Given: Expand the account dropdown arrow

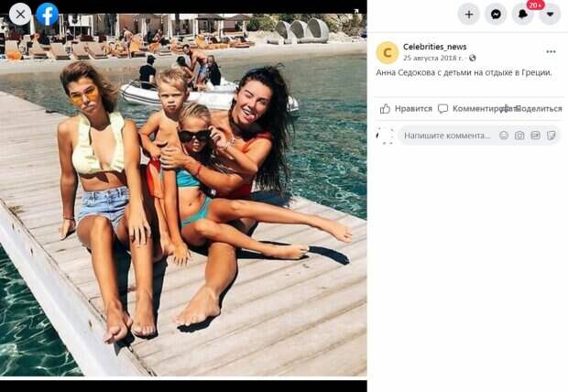Looking at the screenshot, I should pos(550,14).
